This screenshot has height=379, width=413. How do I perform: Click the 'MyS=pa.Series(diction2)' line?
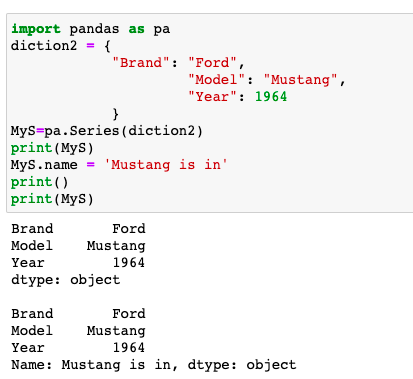click(x=107, y=131)
